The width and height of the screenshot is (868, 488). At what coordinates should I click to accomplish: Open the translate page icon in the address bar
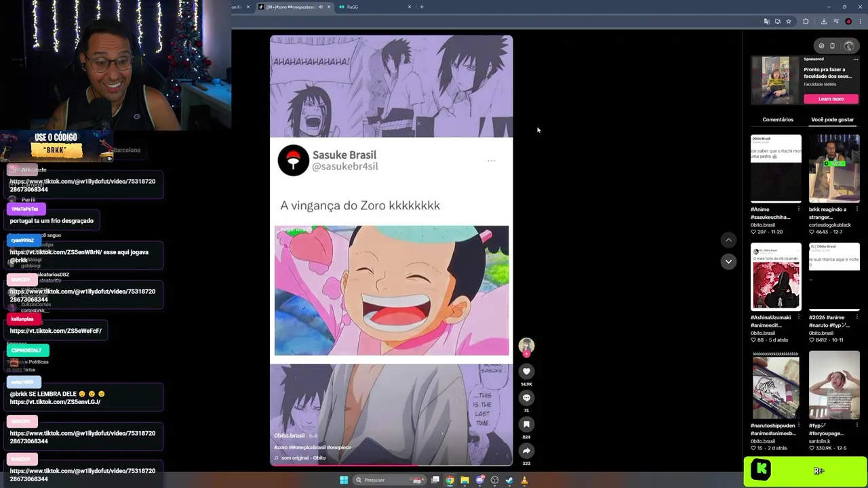click(767, 22)
